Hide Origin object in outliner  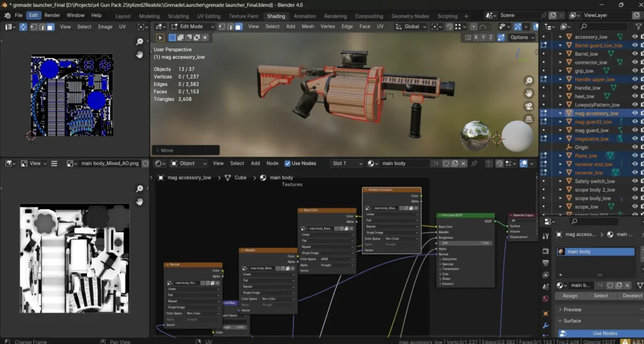point(634,147)
